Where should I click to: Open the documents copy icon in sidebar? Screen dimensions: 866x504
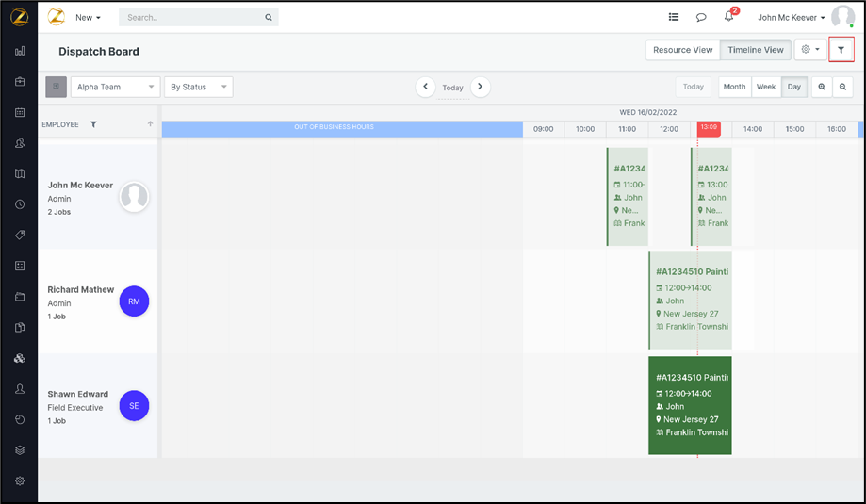pyautogui.click(x=20, y=327)
